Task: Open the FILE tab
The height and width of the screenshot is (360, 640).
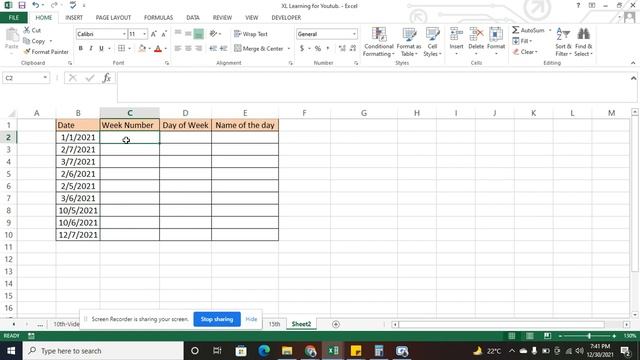Action: click(x=13, y=18)
